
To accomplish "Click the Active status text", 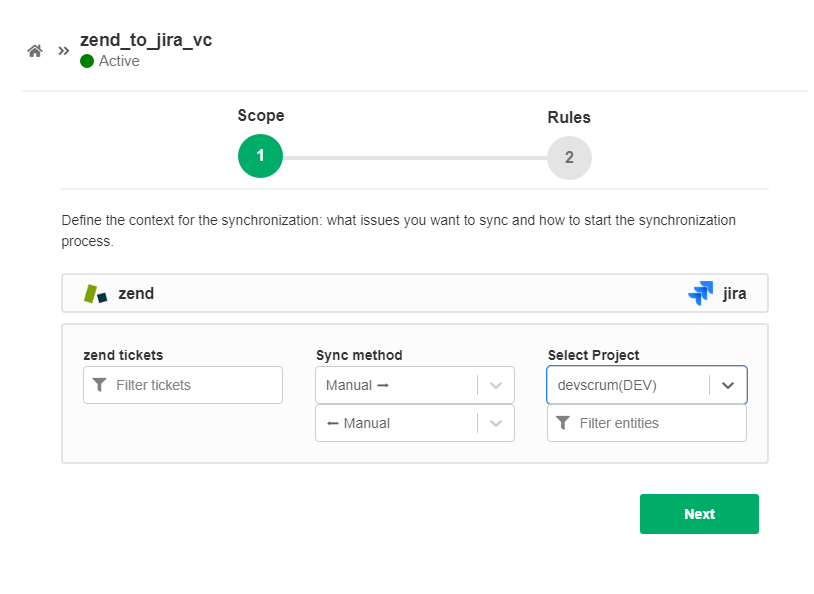I will click(x=119, y=61).
